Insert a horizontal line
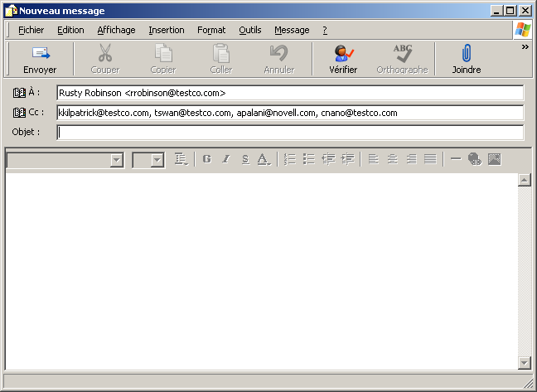537x392 pixels. (x=456, y=159)
